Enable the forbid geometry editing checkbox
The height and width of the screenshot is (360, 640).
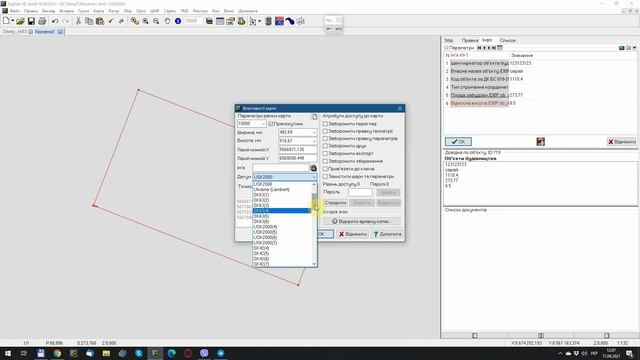tap(325, 131)
